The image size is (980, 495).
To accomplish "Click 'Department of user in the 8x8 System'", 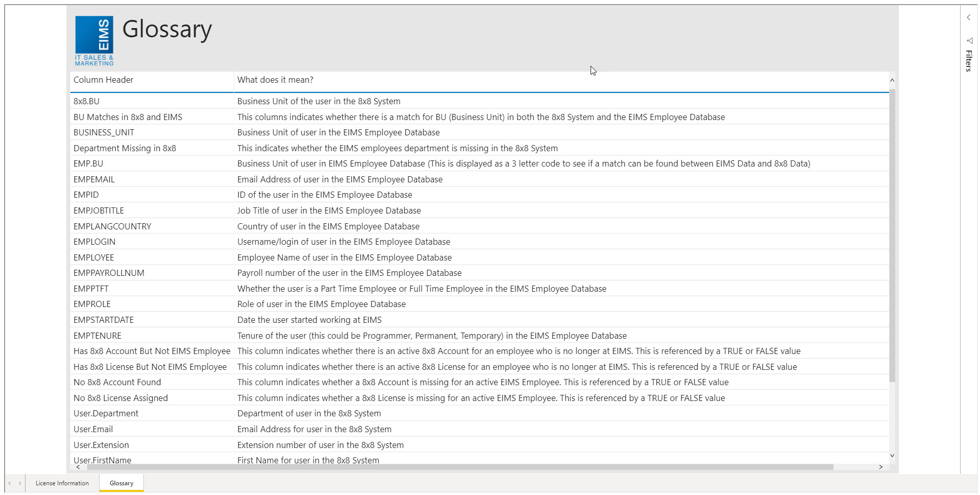I will coord(309,413).
